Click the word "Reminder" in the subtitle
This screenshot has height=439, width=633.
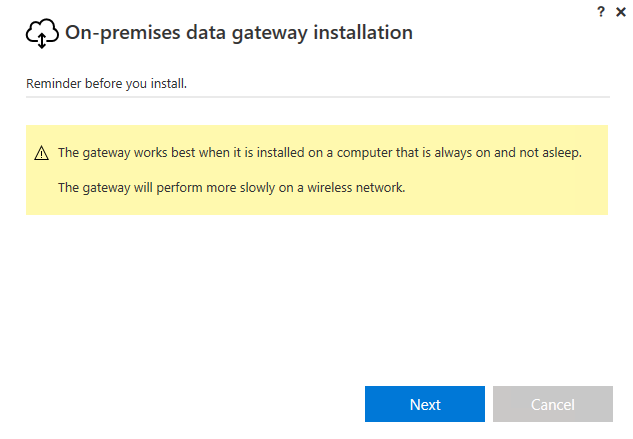coord(52,83)
